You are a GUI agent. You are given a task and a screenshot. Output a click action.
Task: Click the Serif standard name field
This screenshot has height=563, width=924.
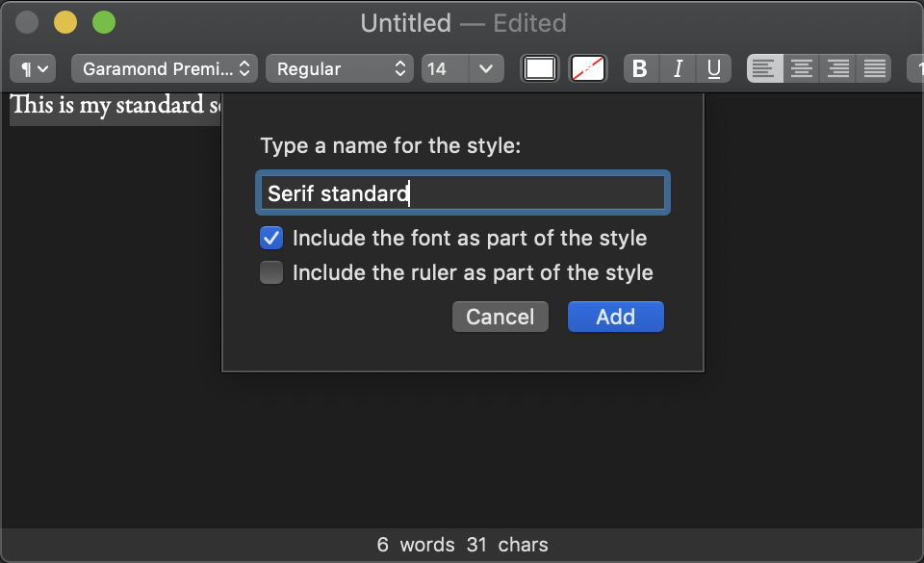(462, 192)
